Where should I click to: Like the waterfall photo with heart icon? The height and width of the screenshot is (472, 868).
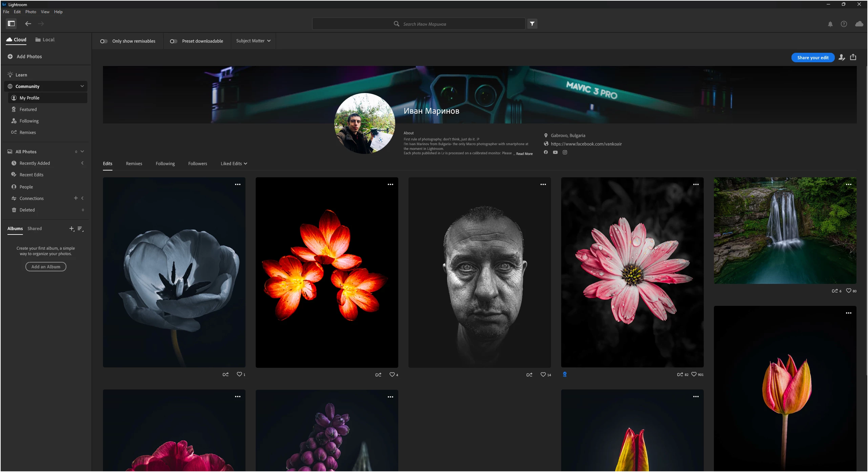tap(848, 291)
